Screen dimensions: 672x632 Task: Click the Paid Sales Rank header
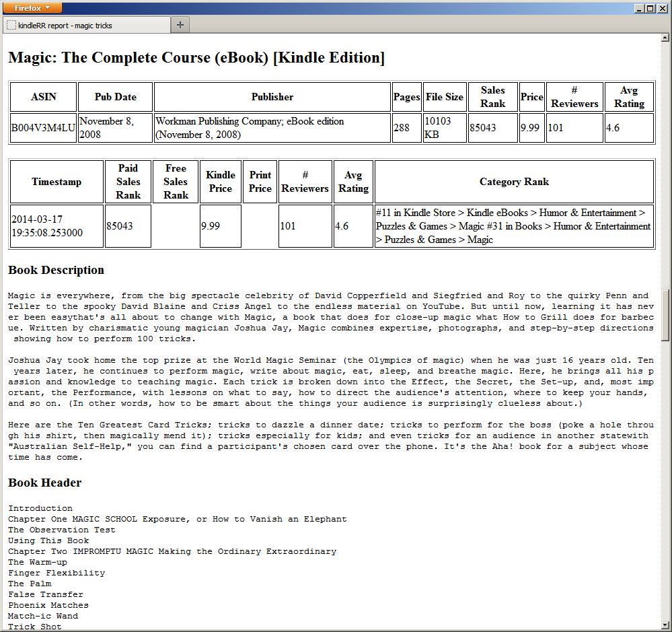tap(128, 182)
